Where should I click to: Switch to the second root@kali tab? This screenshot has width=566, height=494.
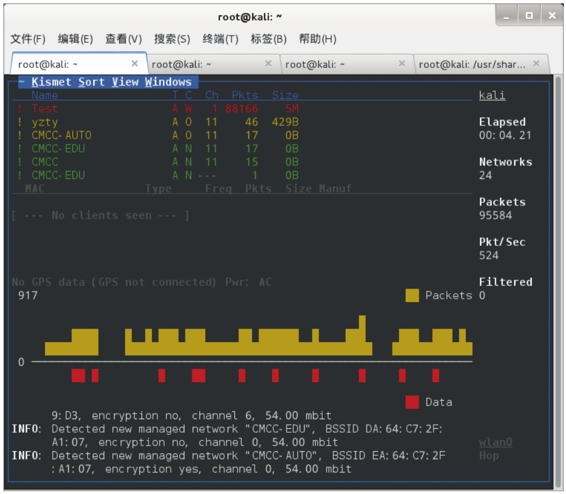tap(213, 64)
